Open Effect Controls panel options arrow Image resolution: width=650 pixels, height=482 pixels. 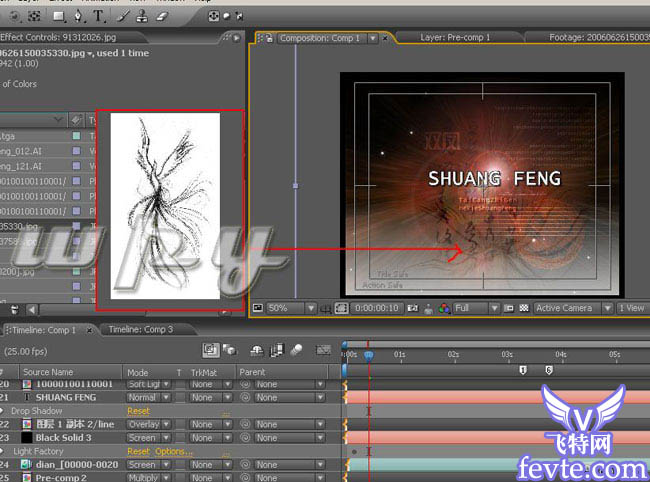coord(236,38)
